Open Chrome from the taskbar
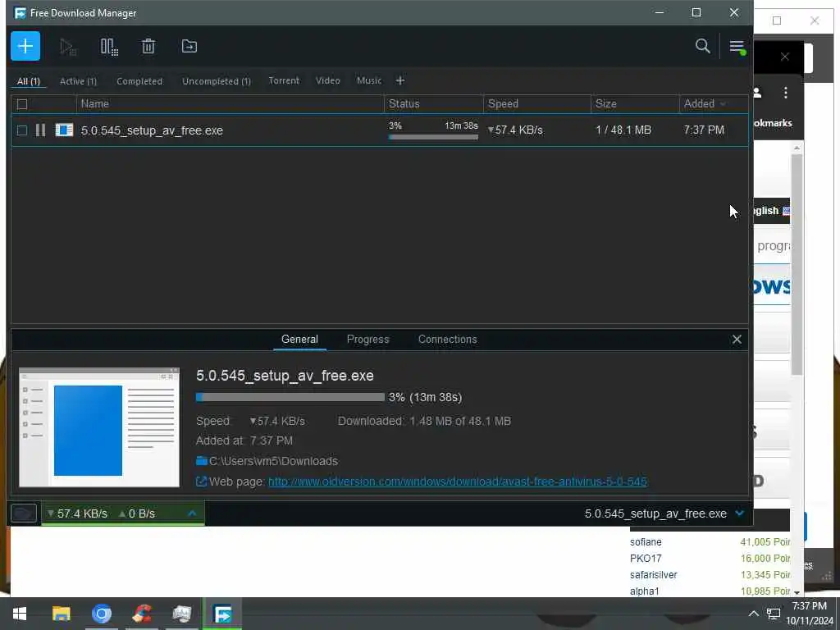The height and width of the screenshot is (630, 840). 101,614
